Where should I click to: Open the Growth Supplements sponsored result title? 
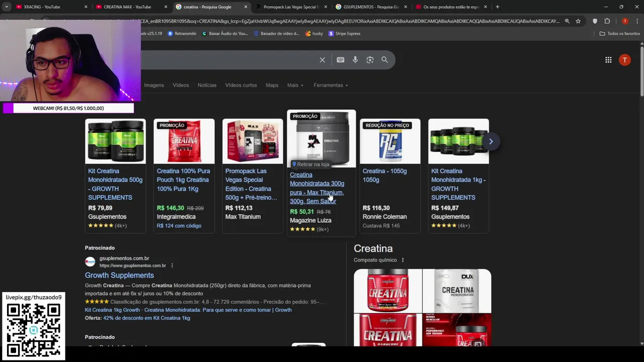(119, 275)
